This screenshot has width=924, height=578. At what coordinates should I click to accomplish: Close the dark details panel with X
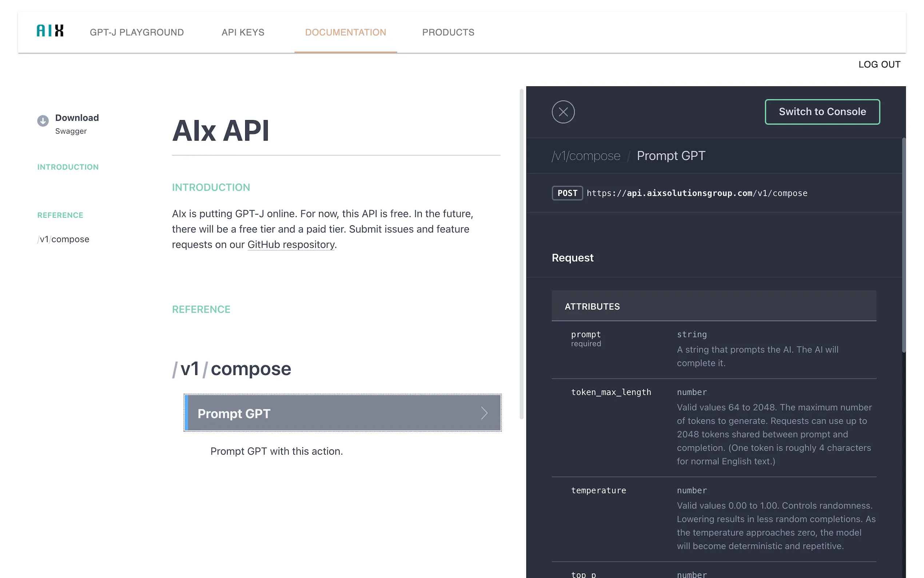[563, 112]
